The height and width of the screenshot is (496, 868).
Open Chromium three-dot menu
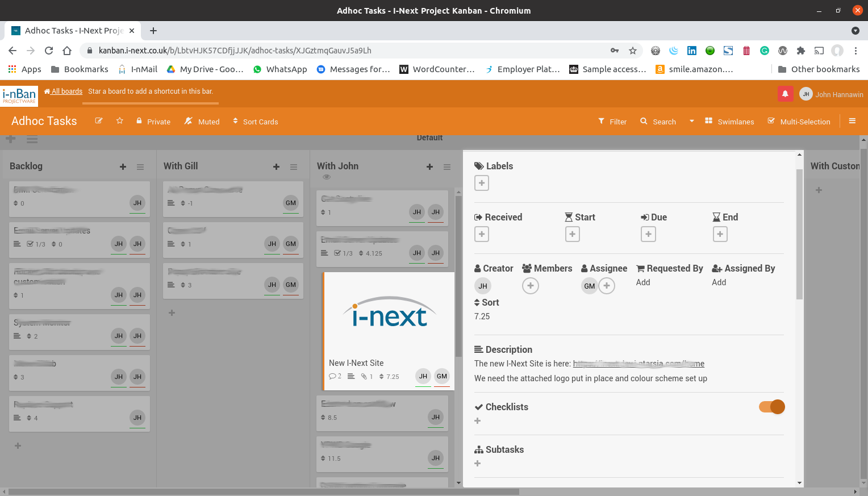tap(856, 51)
